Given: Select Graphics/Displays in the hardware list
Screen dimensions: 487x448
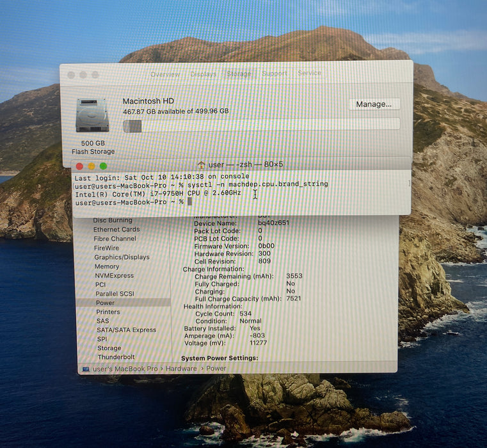Looking at the screenshot, I should 122,257.
